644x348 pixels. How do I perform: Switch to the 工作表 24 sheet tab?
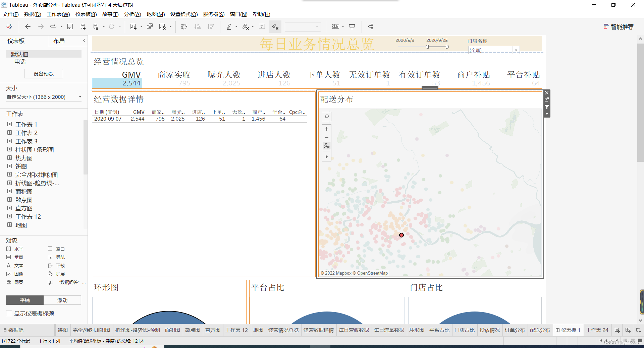click(x=597, y=330)
